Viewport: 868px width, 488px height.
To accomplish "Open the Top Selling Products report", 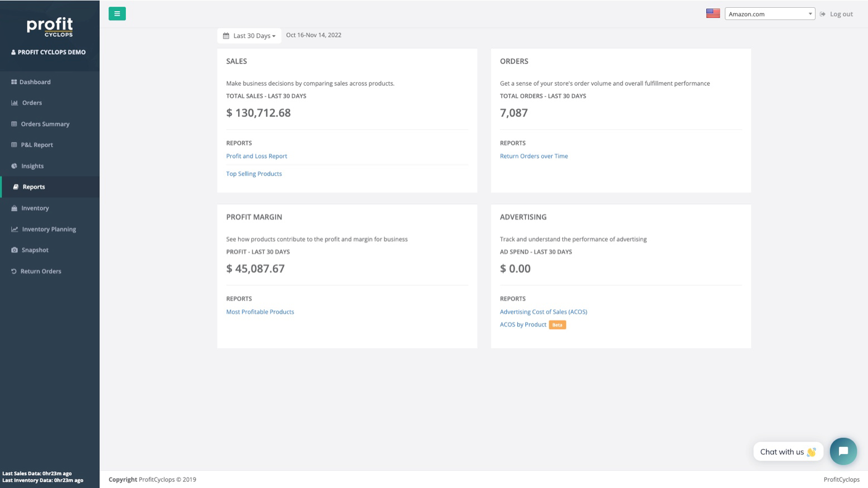I will pos(254,174).
